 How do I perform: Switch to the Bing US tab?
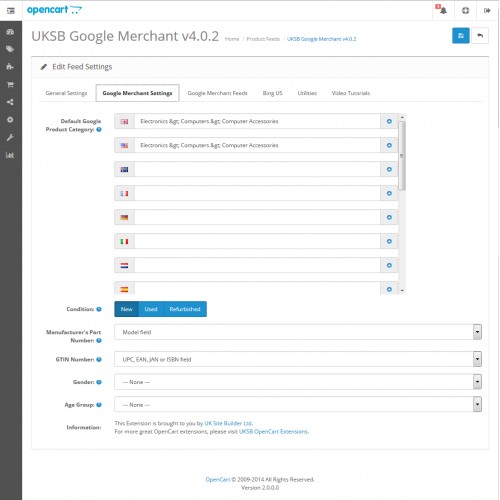[272, 93]
